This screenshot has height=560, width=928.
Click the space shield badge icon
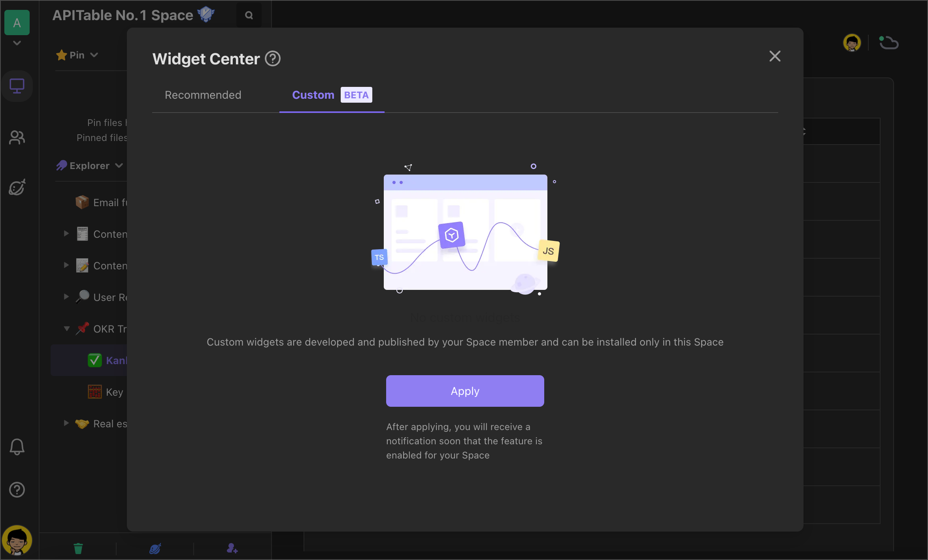click(206, 15)
